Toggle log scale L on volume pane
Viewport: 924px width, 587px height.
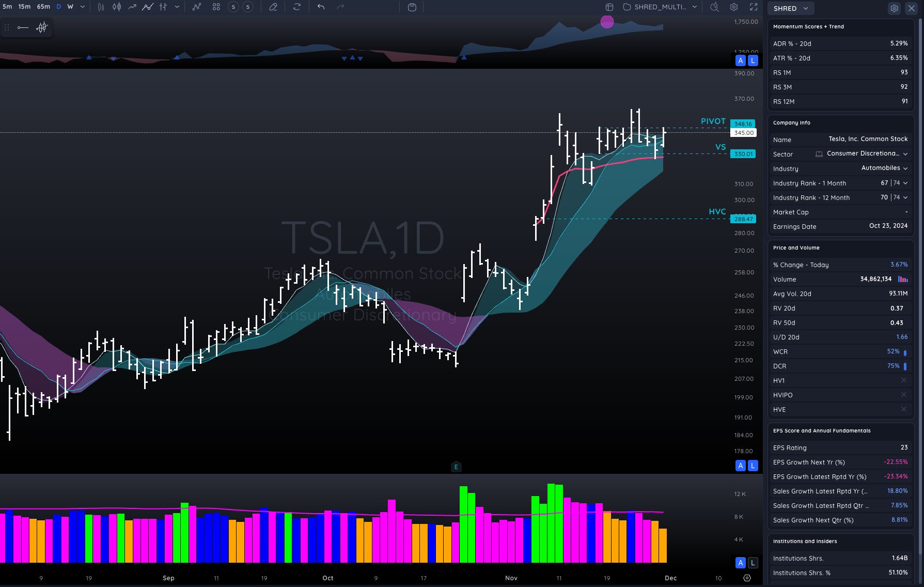753,563
